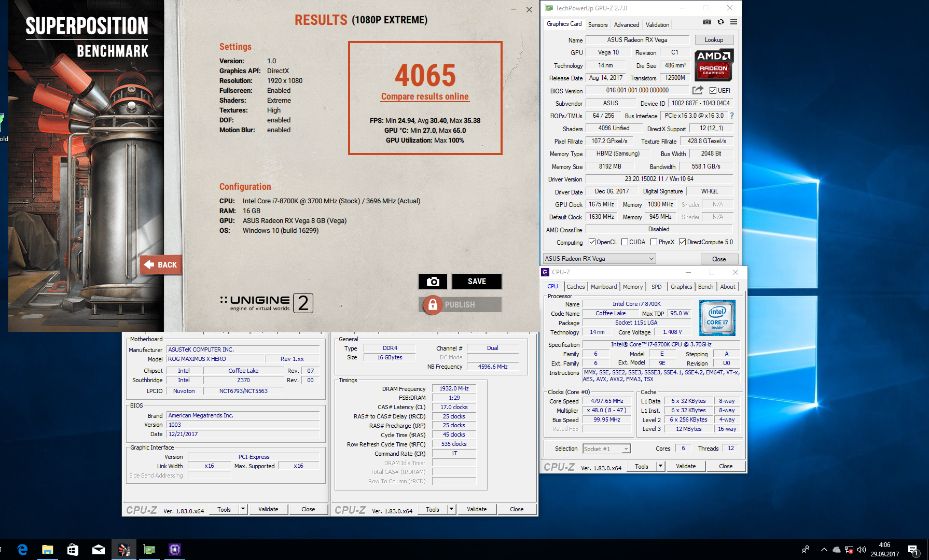This screenshot has height=560, width=929.
Task: Click the screenshot camera icon in Superposition results
Action: pyautogui.click(x=433, y=281)
